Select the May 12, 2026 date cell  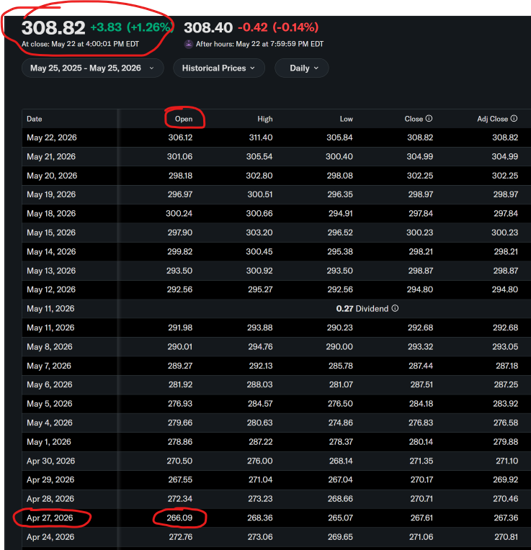[x=51, y=289]
